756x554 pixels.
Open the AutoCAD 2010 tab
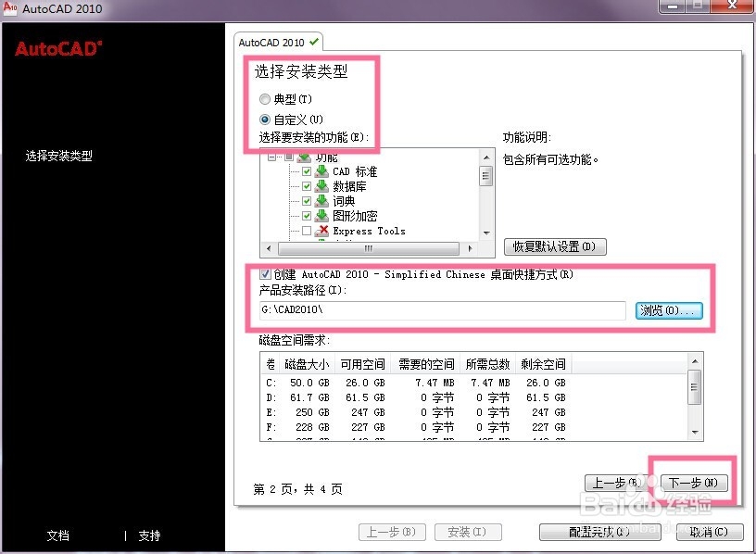pos(278,43)
